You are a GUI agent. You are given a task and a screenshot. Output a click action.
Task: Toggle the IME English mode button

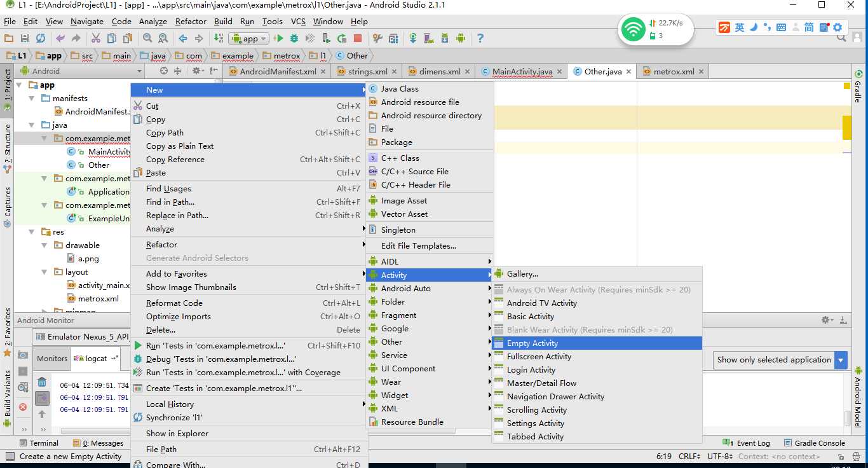740,27
